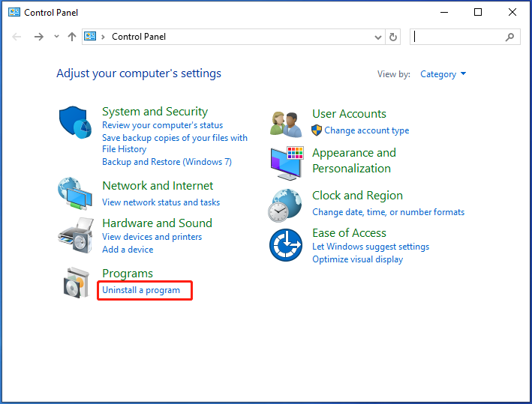Open Clock and Region category

point(357,195)
